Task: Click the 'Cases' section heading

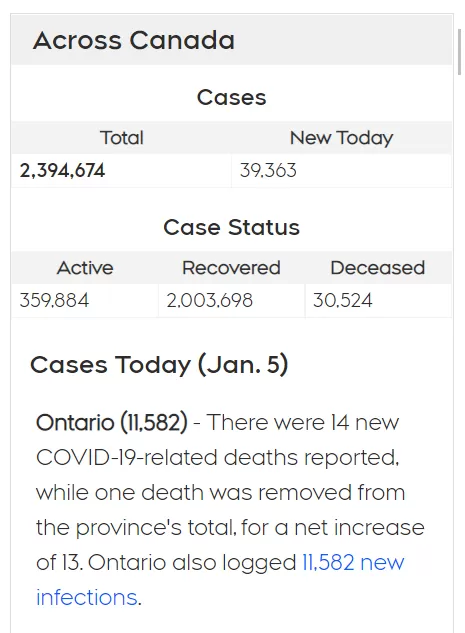Action: pos(232,97)
